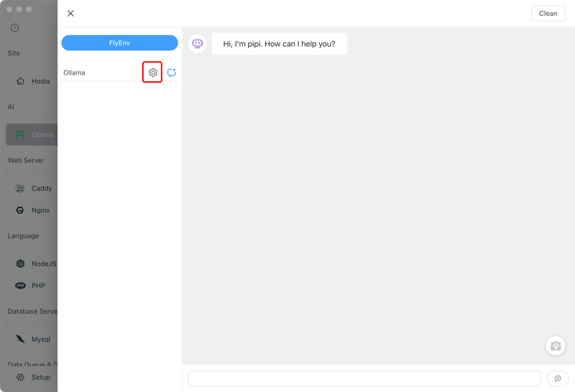Select Ollama in the chat list
This screenshot has height=392, width=575.
pyautogui.click(x=74, y=73)
